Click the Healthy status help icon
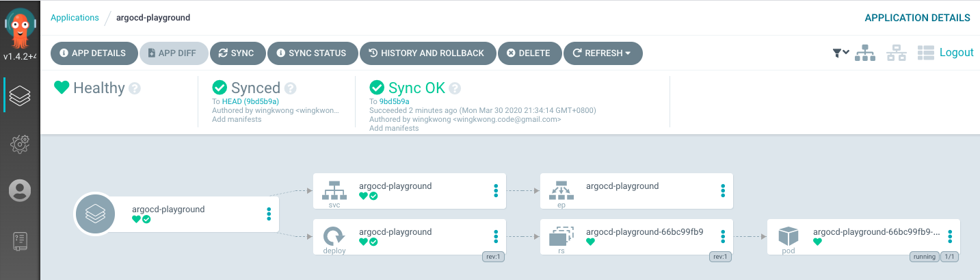This screenshot has height=280, width=980. pyautogui.click(x=135, y=88)
